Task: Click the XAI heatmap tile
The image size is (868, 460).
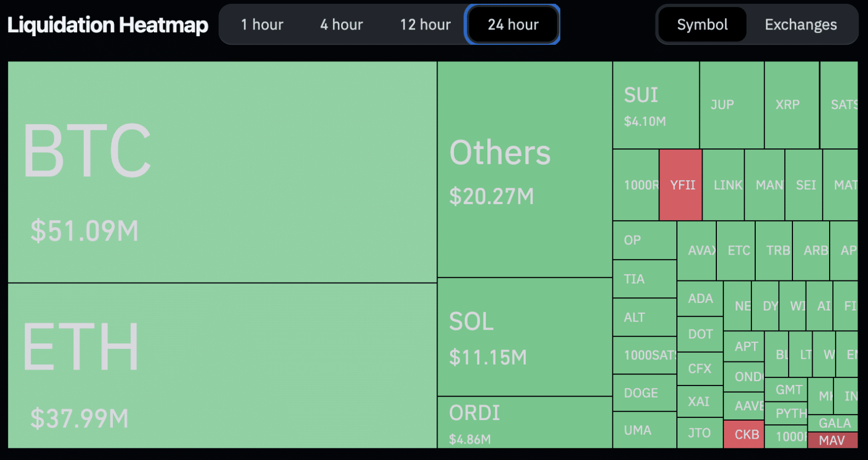Action: pos(700,402)
